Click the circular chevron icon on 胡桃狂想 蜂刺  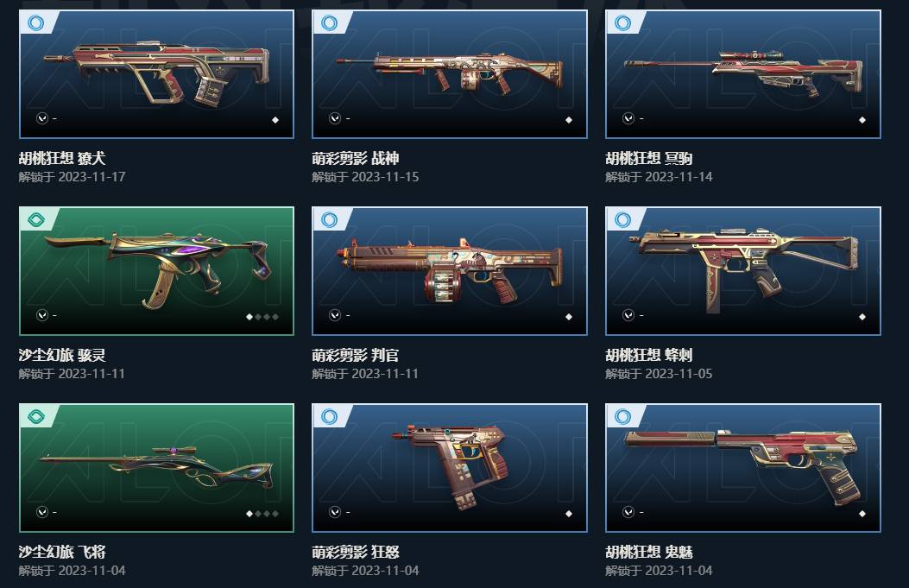tap(628, 315)
